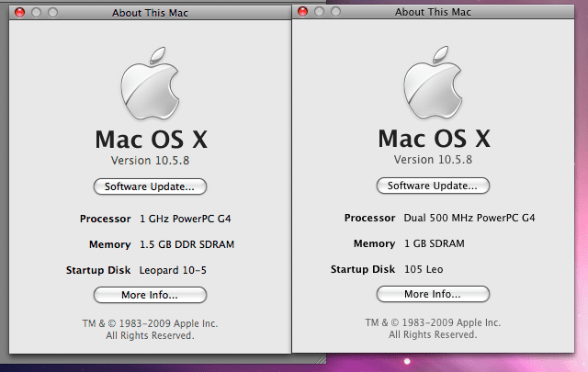
Task: Click Mac OS X heading in right window
Action: tap(434, 139)
